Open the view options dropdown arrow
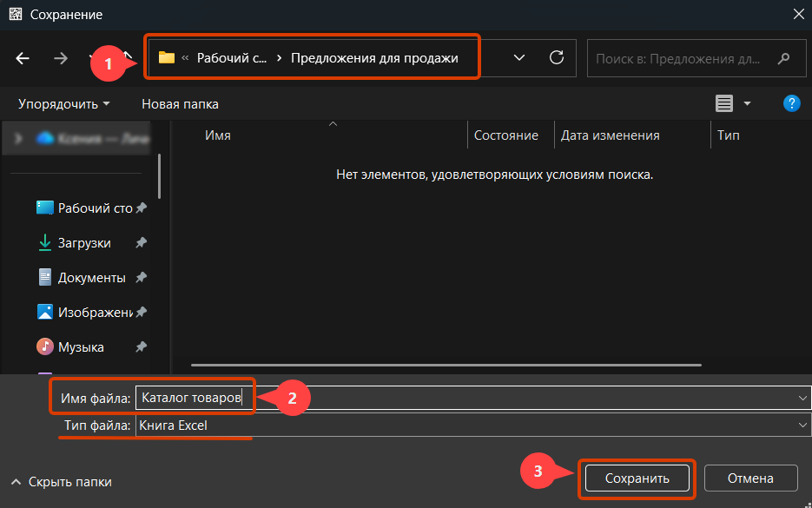 pos(747,104)
